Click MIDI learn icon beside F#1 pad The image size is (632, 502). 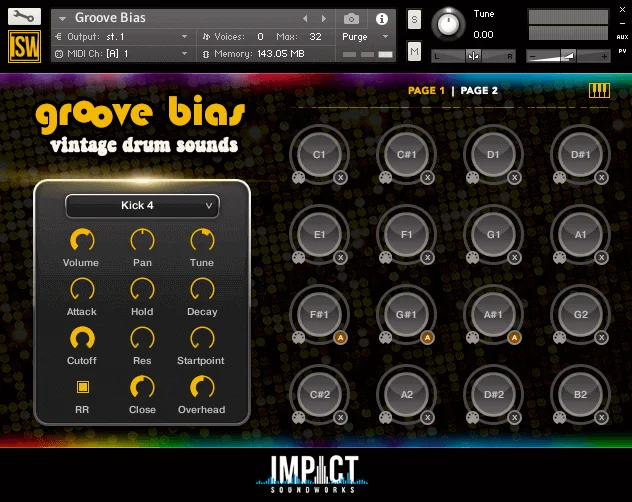click(x=298, y=338)
